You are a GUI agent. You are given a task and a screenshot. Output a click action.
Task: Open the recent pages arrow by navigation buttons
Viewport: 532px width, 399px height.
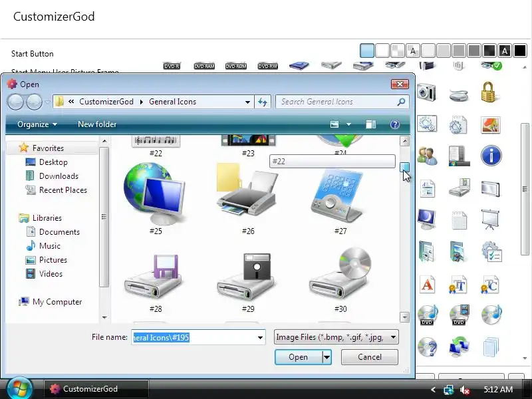coord(47,102)
